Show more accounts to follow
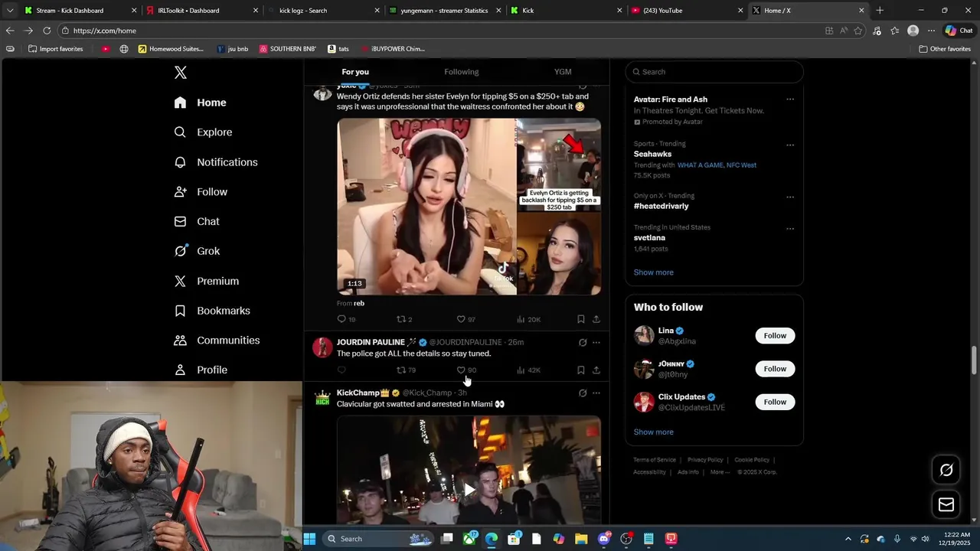This screenshot has height=551, width=980. click(x=654, y=432)
